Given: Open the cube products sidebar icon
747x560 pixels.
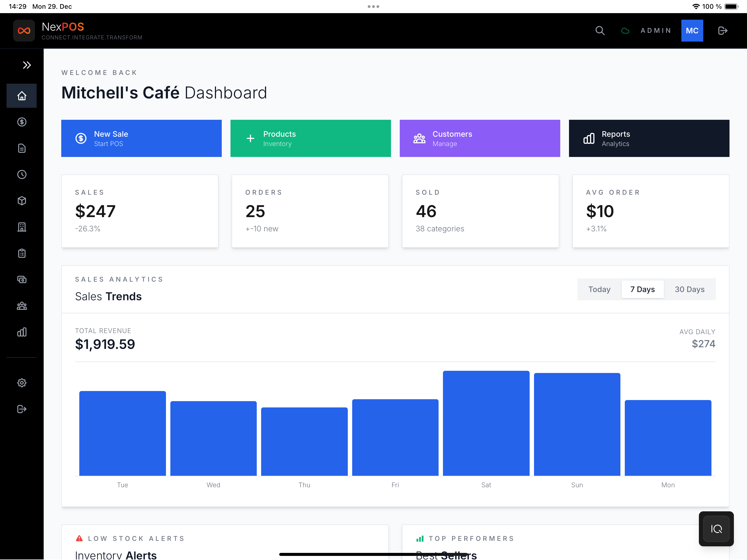Looking at the screenshot, I should (x=22, y=201).
